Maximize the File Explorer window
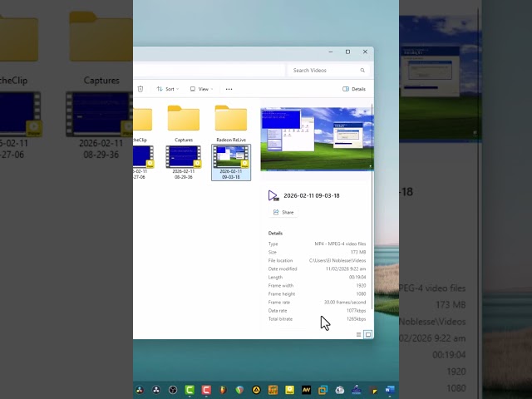 (x=347, y=52)
